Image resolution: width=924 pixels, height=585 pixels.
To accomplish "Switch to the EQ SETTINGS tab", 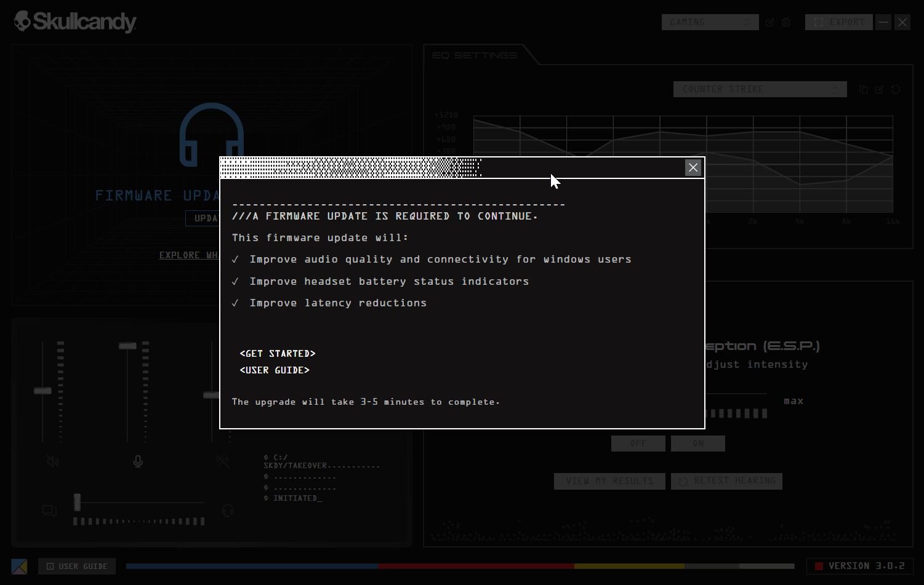I will (475, 55).
